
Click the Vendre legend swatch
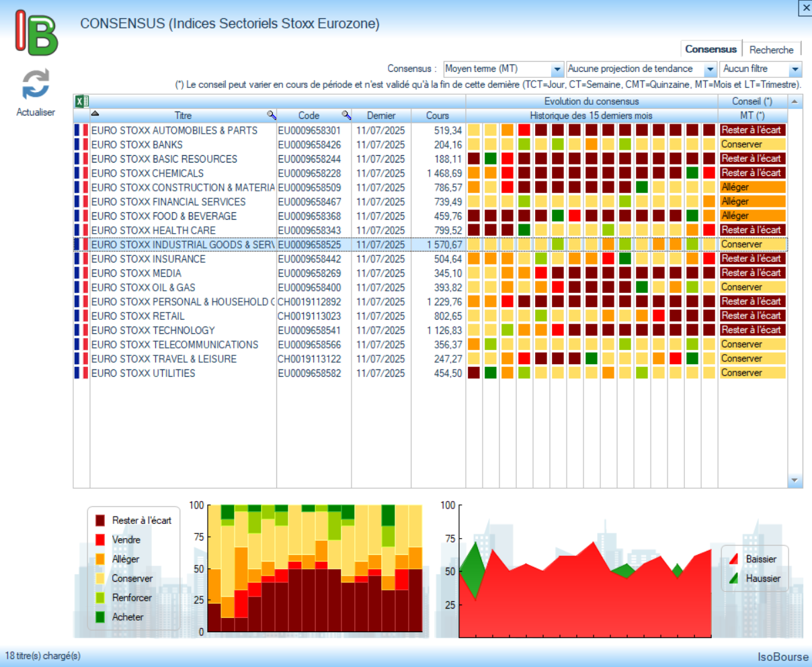click(100, 539)
